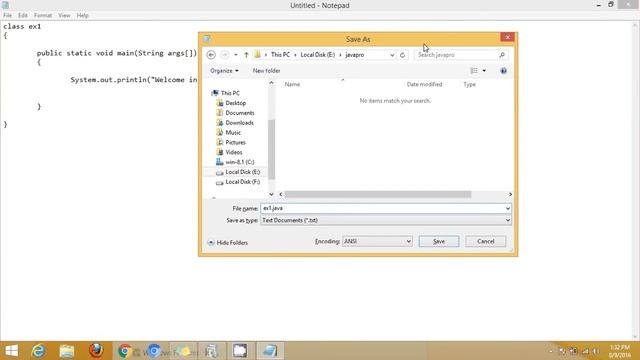Select the Music folder
This screenshot has height=360, width=640.
pyautogui.click(x=233, y=132)
